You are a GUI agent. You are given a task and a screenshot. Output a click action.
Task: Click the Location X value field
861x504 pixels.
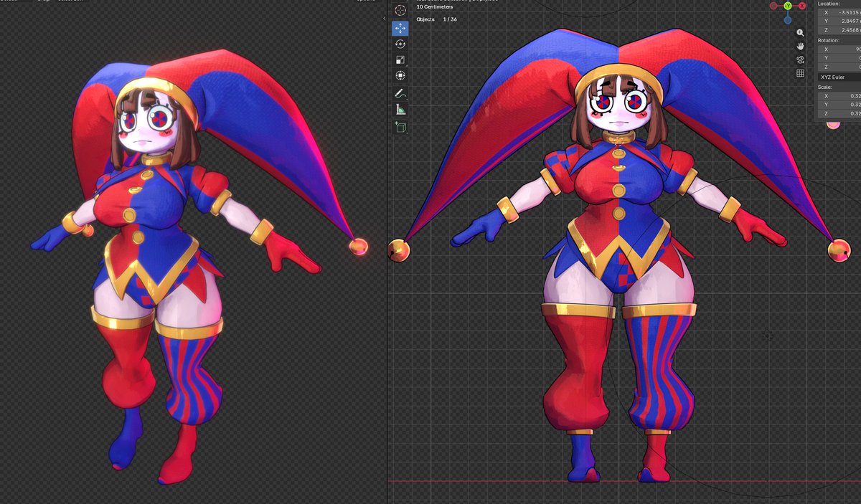839,12
